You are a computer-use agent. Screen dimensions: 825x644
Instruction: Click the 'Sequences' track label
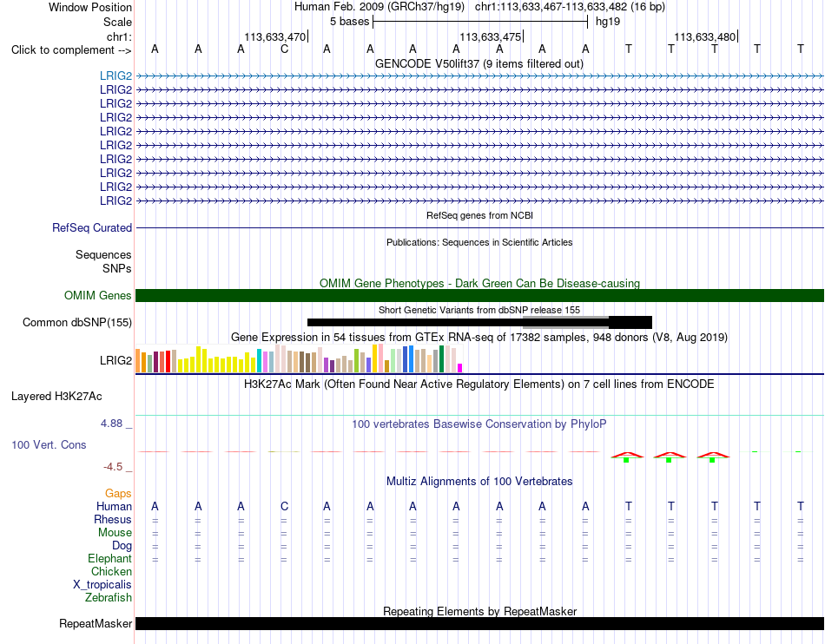pos(103,255)
